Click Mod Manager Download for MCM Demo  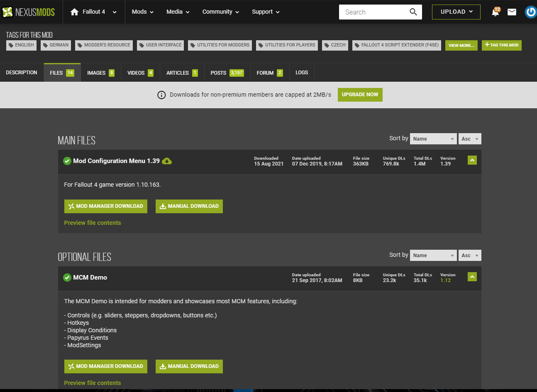click(106, 366)
